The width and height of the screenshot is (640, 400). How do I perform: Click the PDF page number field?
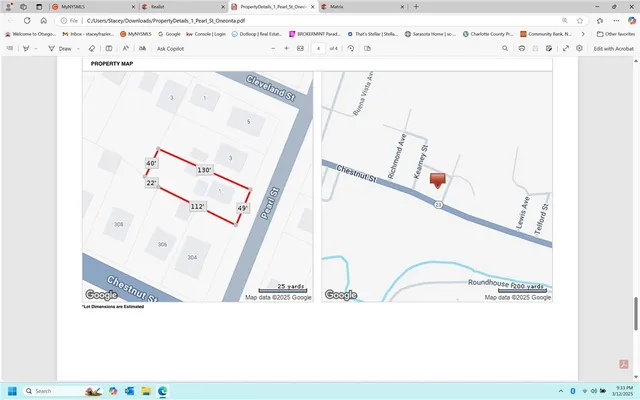pyautogui.click(x=318, y=48)
